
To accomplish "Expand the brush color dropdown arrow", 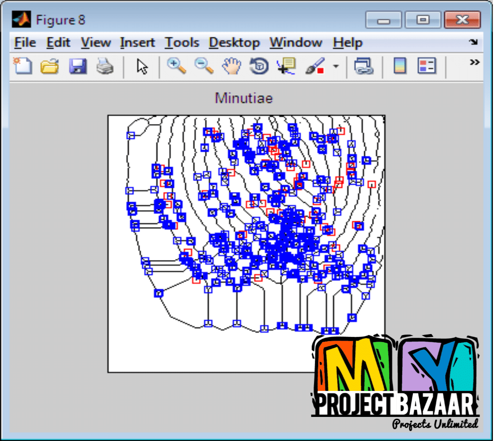I will click(336, 66).
